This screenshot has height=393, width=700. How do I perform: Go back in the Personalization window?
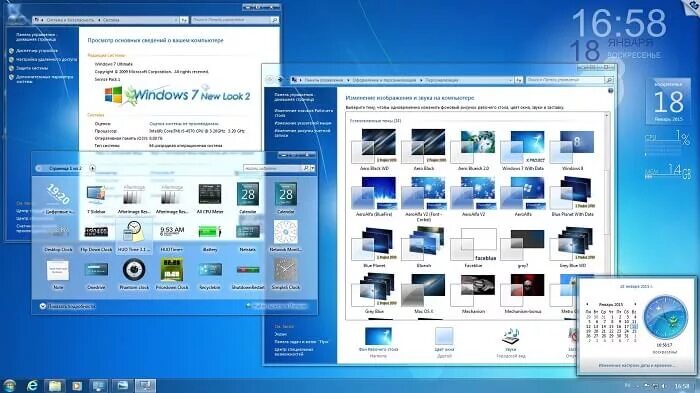(270, 79)
